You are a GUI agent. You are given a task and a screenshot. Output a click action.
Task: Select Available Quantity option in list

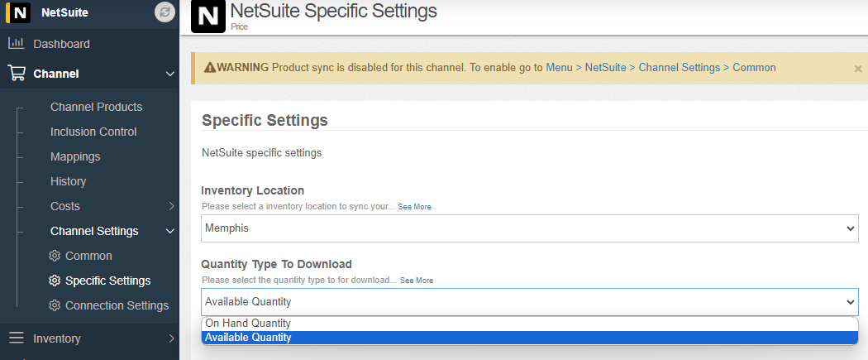(x=530, y=338)
